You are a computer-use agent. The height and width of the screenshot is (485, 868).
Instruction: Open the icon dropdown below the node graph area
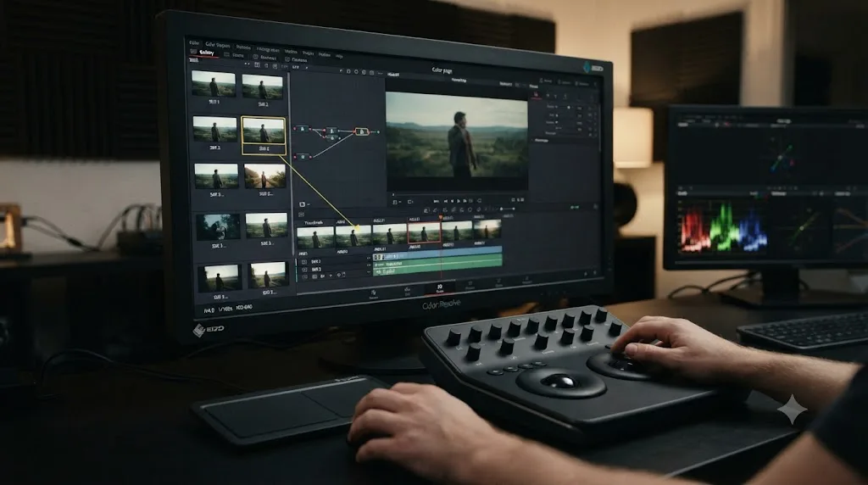point(303,204)
